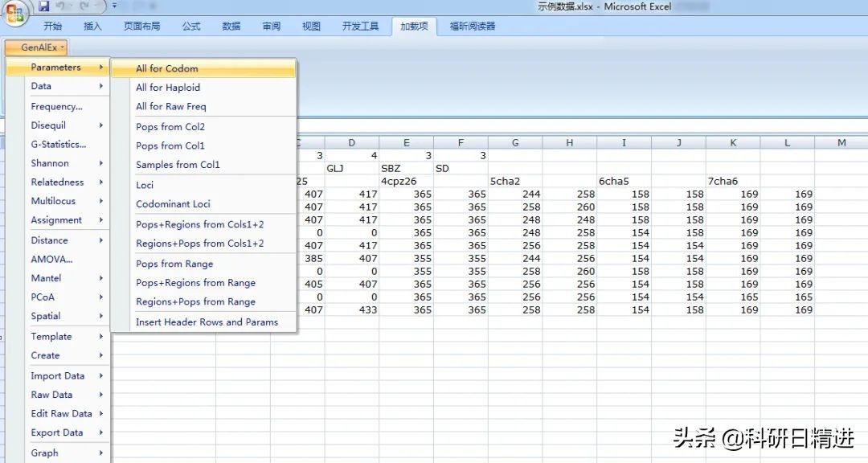Click the cell containing SBZ

[407, 168]
